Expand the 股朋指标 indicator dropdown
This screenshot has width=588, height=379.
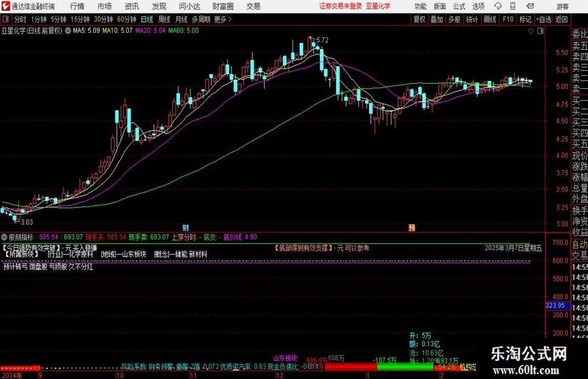(4, 237)
